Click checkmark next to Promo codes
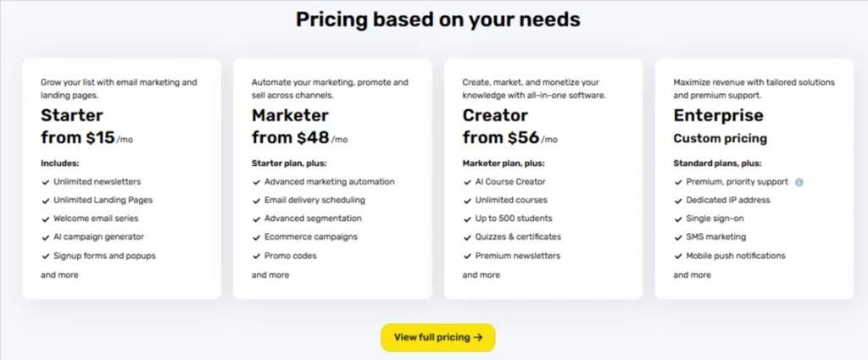Viewport: 868px width, 360px height. (x=256, y=256)
